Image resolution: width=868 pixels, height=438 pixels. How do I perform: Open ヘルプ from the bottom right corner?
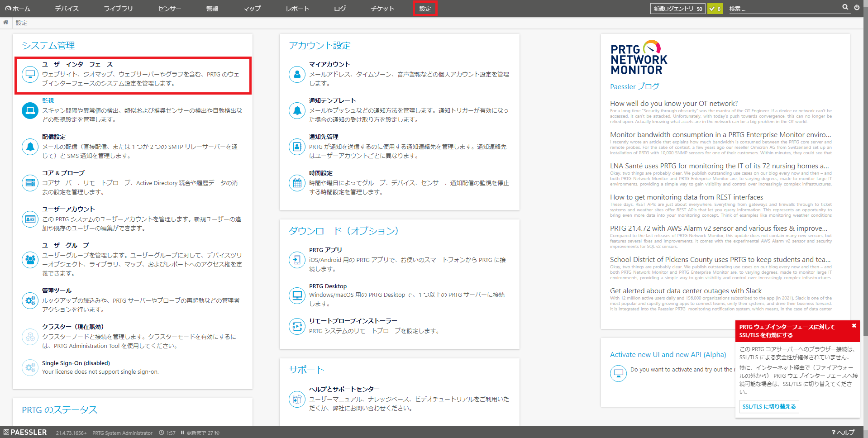click(x=843, y=432)
